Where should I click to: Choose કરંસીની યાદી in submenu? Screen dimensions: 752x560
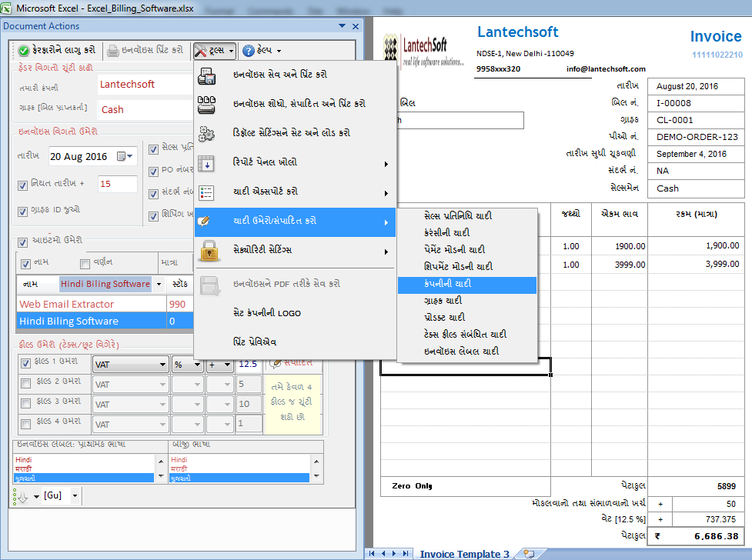[x=467, y=232]
